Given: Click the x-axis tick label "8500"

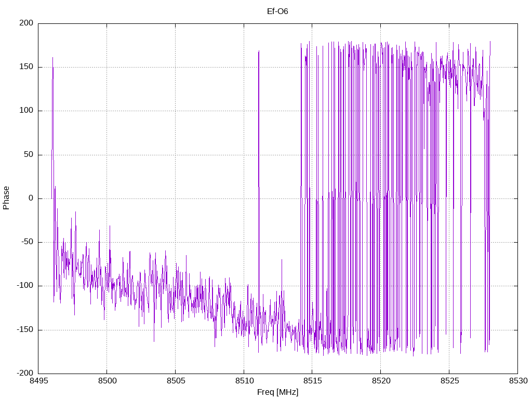Looking at the screenshot, I should coord(107,381).
